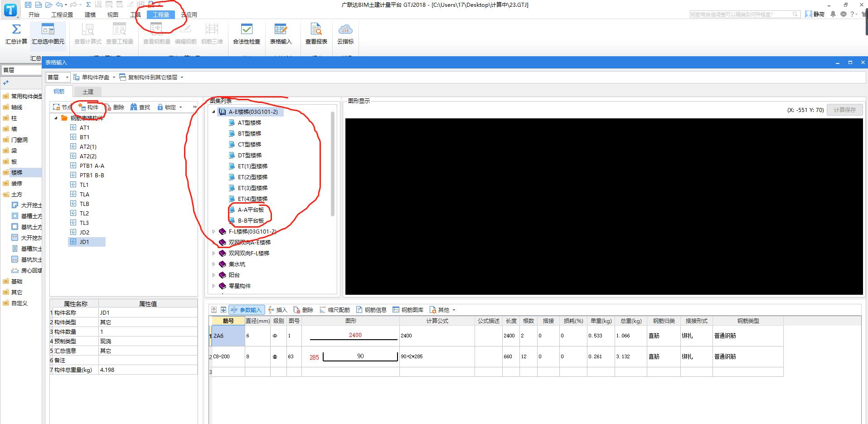
Task: Click 插入 to insert rebar row
Action: [277, 310]
